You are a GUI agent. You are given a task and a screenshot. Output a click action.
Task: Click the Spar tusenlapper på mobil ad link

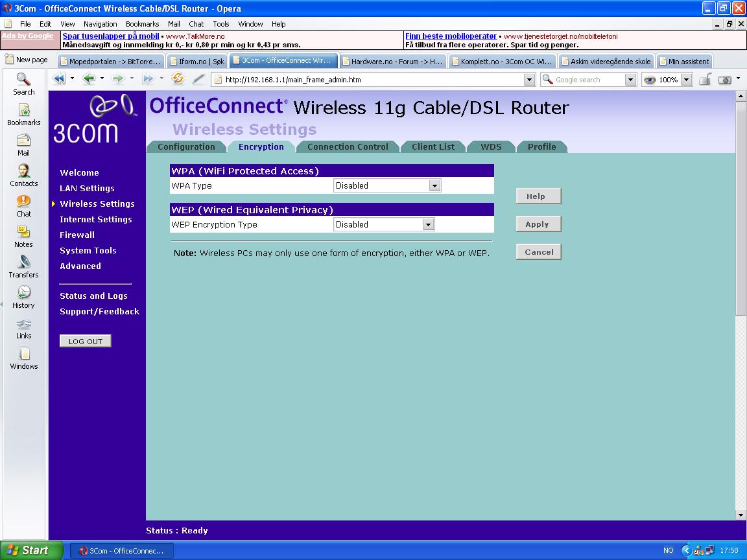(x=111, y=36)
